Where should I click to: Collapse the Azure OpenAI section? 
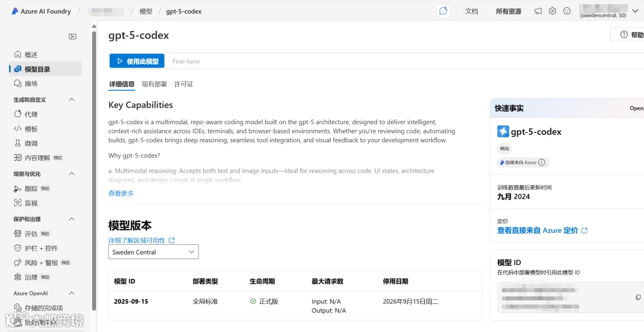coord(72,293)
